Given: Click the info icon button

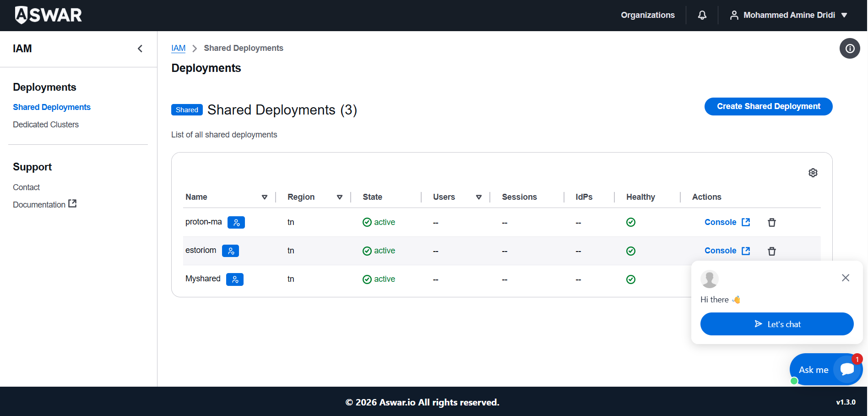Looking at the screenshot, I should coord(850,49).
